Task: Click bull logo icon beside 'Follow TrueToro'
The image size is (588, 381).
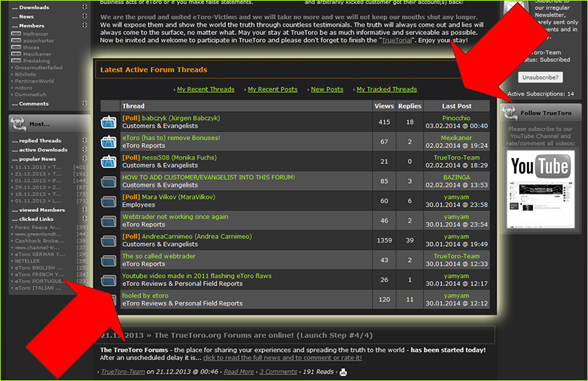Action: [510, 112]
